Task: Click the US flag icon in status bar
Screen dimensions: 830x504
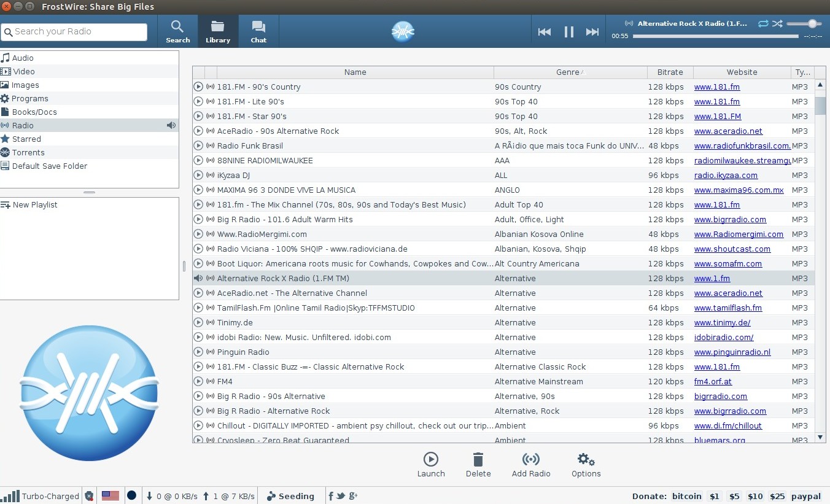Action: [111, 495]
